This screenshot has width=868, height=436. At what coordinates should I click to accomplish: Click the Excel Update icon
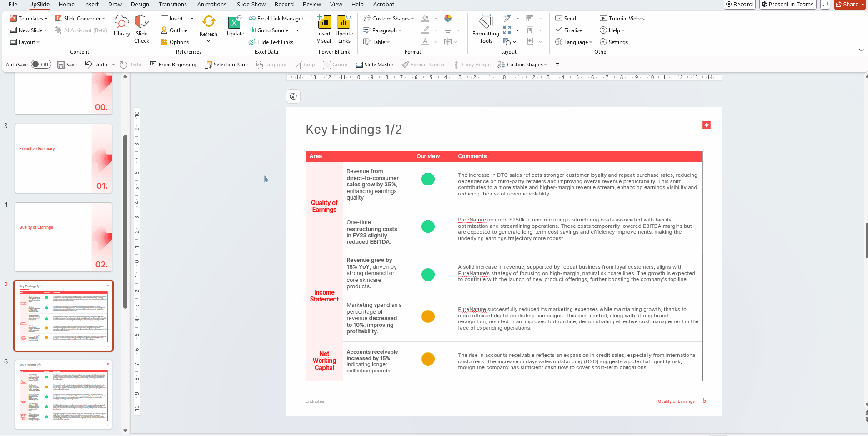click(x=235, y=26)
